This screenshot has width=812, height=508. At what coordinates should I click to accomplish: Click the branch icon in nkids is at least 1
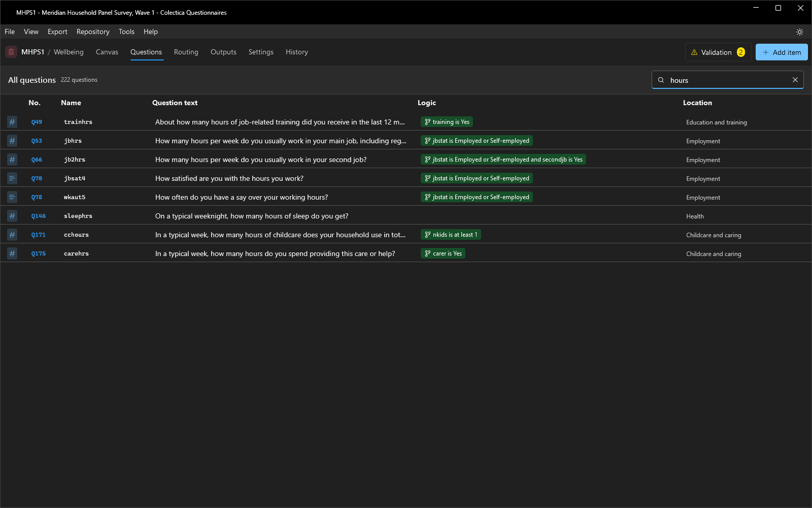click(428, 235)
